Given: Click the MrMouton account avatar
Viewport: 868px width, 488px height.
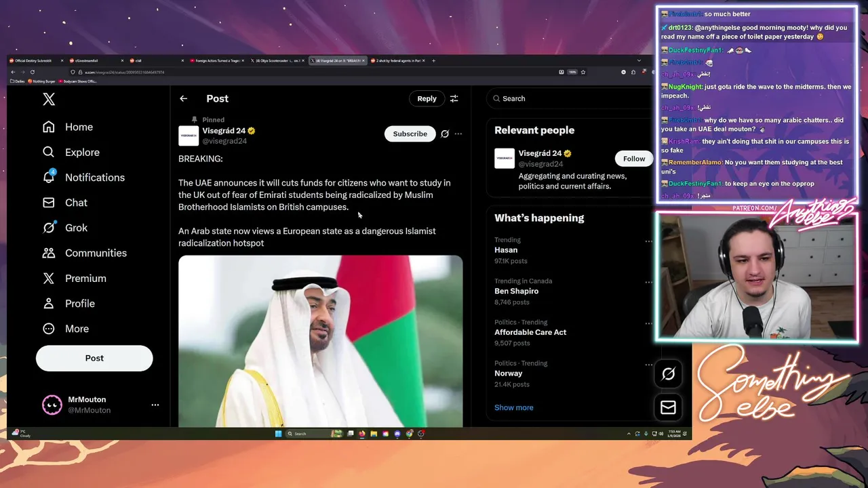Looking at the screenshot, I should pyautogui.click(x=52, y=405).
